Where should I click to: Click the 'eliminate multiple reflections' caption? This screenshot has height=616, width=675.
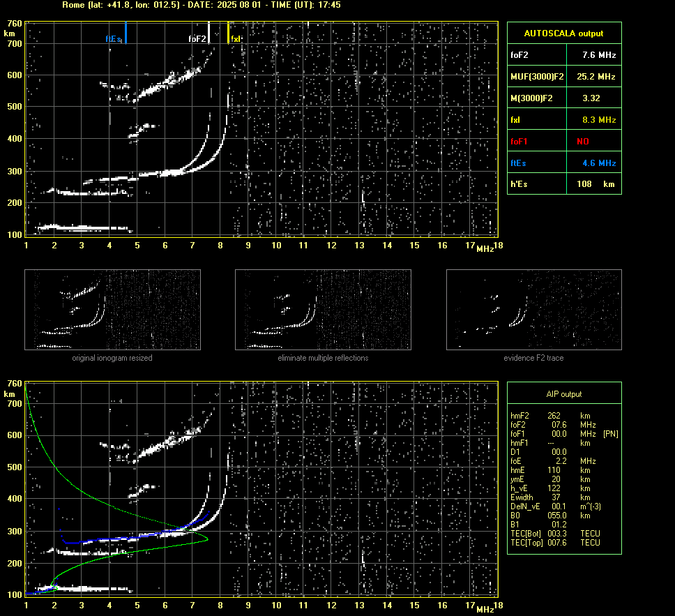click(x=323, y=358)
